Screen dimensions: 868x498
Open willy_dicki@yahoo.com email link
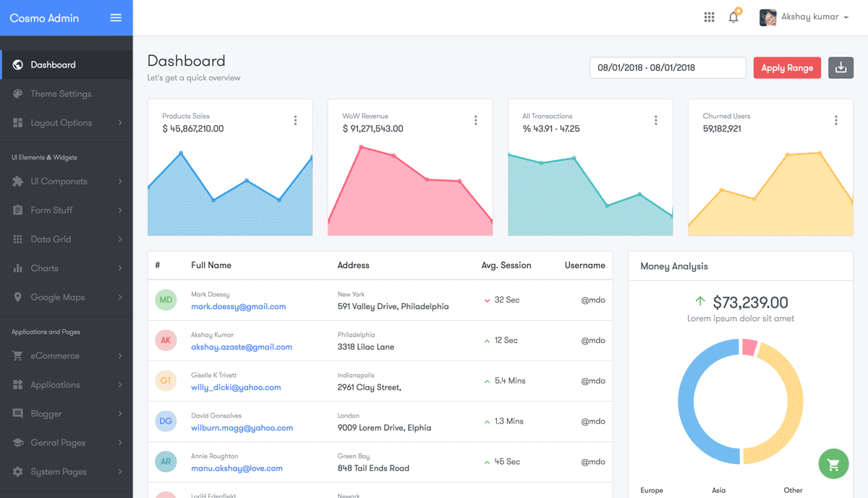pyautogui.click(x=236, y=388)
